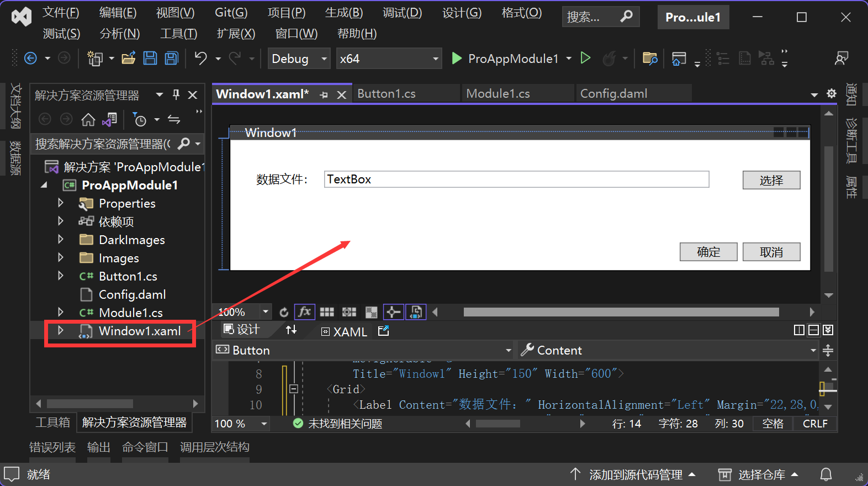868x486 pixels.
Task: Open the 错误列表 panel tab
Action: click(52, 447)
